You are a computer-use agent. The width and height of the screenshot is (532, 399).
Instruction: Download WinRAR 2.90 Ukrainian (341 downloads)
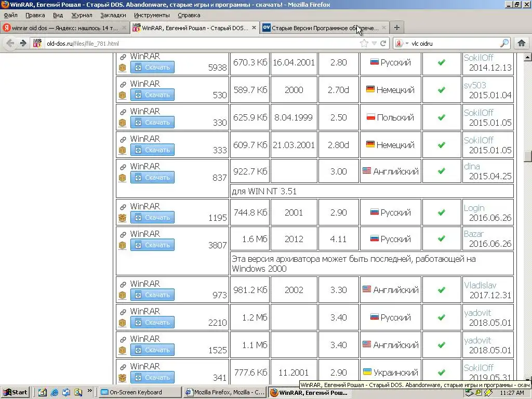[x=152, y=377]
